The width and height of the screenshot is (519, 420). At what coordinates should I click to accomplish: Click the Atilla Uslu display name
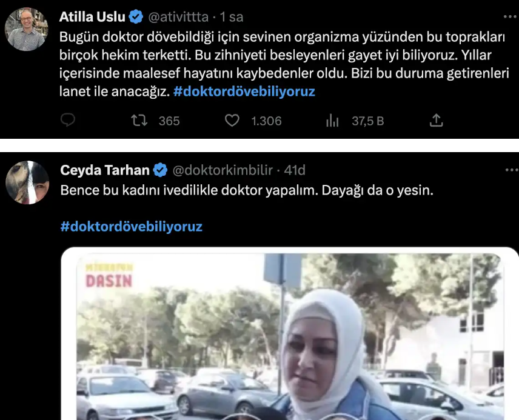click(92, 16)
